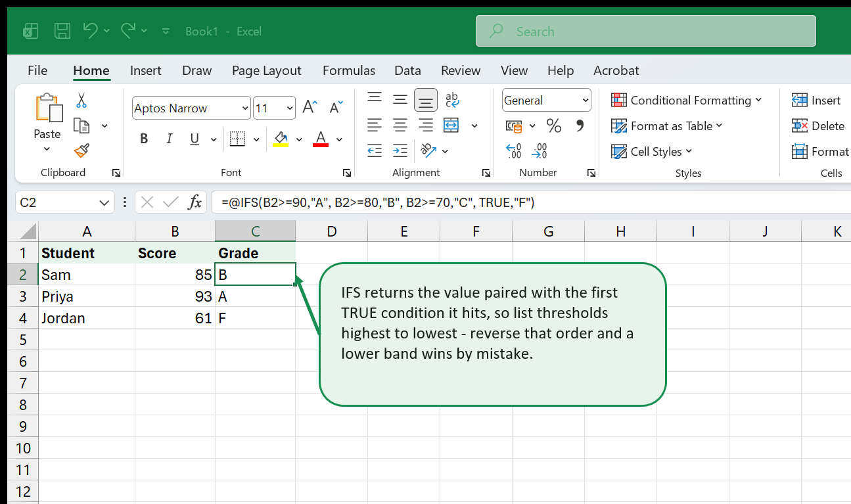851x504 pixels.
Task: Open Insert Function fx dialog
Action: [x=195, y=202]
